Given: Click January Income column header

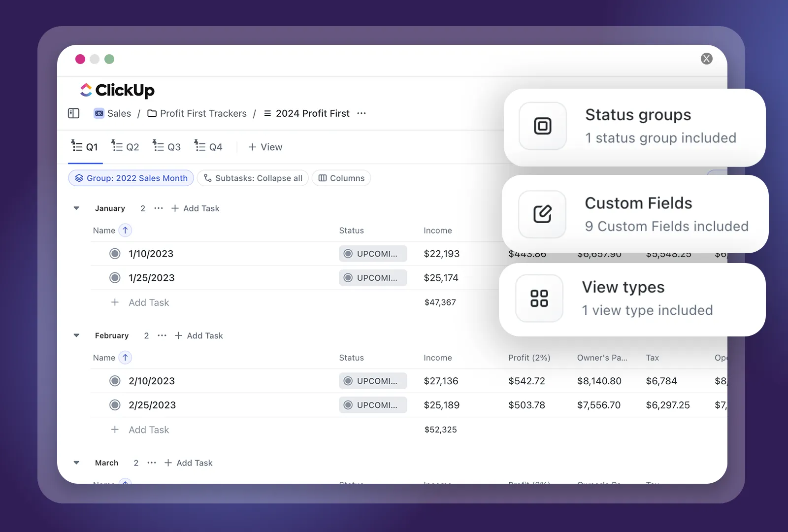Looking at the screenshot, I should pos(437,230).
